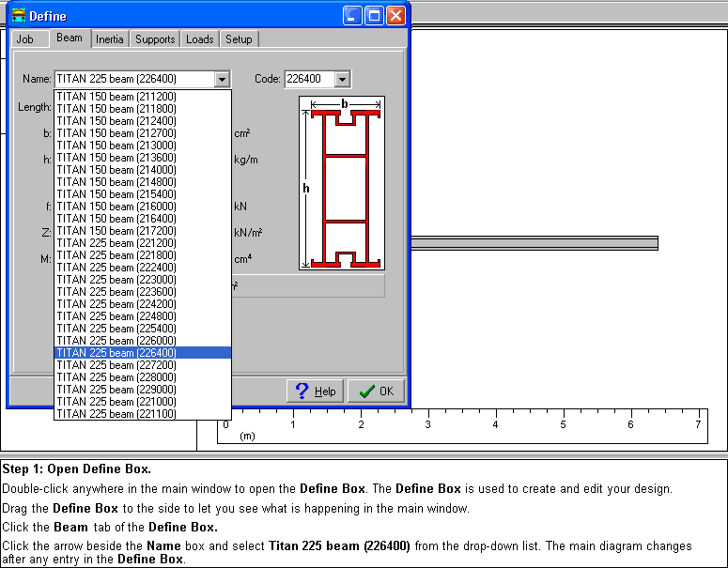Screen dimensions: 728x568
Task: Open the Job tab
Action: pos(24,39)
